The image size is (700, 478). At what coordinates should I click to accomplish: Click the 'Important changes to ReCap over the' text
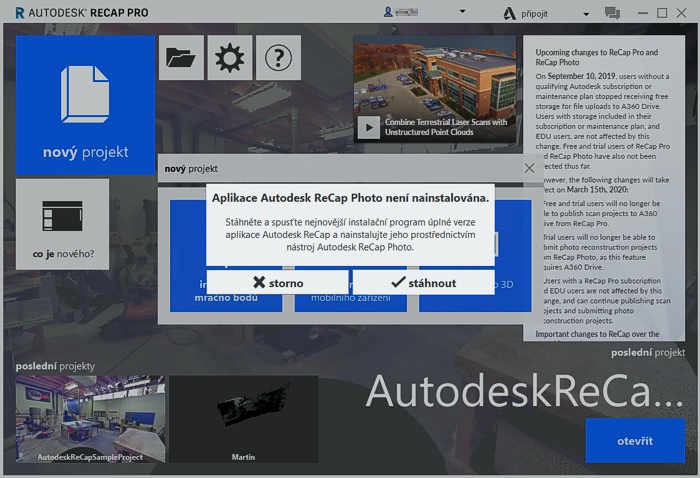597,334
